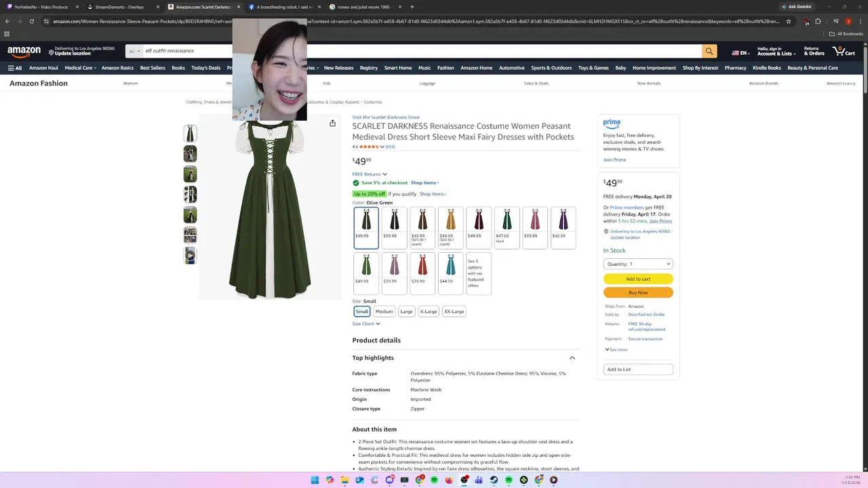Screen dimensions: 868x488
Task: Click the Amazon logo
Action: tap(24, 52)
